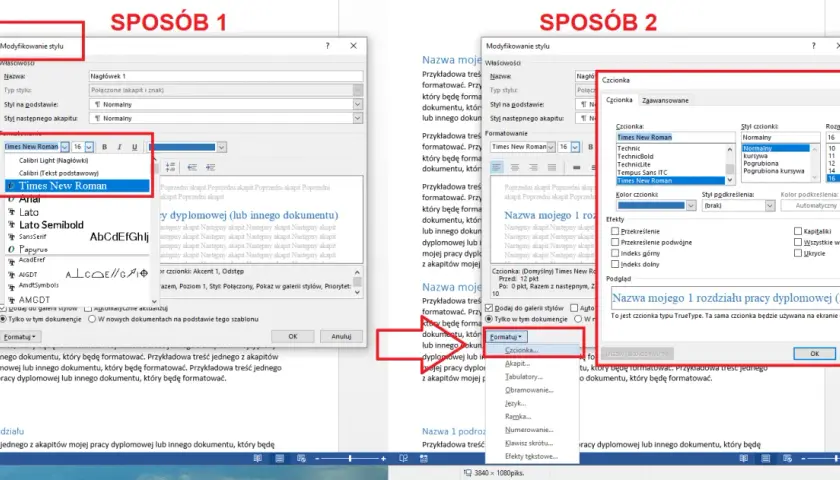Viewport: 840px width, 480px height.
Task: Switch to Read Mode in left status bar
Action: [x=258, y=459]
